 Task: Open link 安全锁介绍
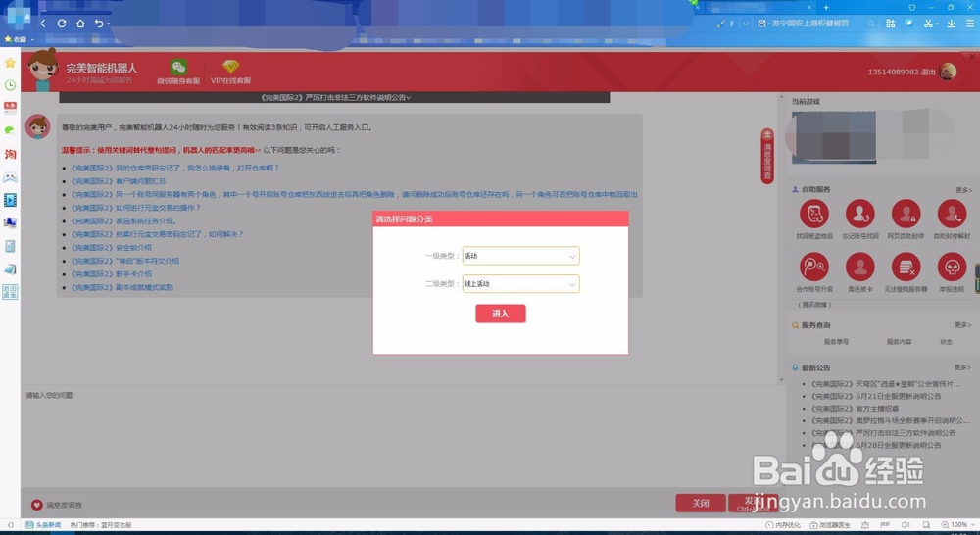[x=112, y=248]
